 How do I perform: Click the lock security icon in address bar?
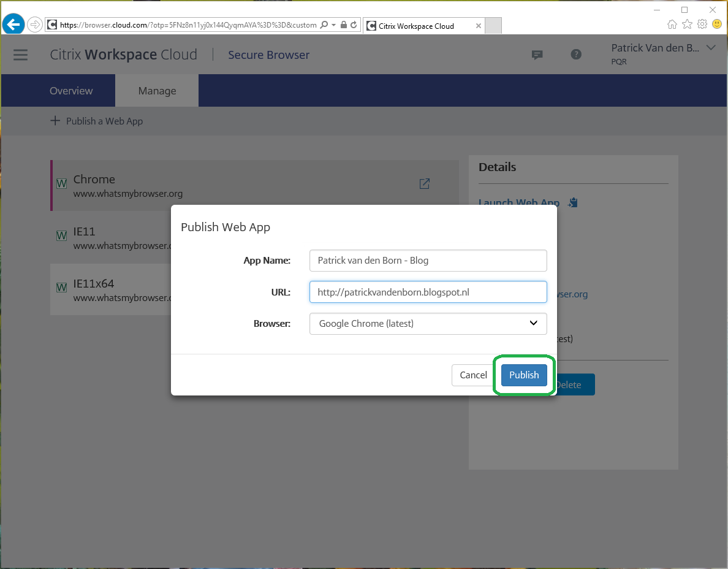coord(344,25)
